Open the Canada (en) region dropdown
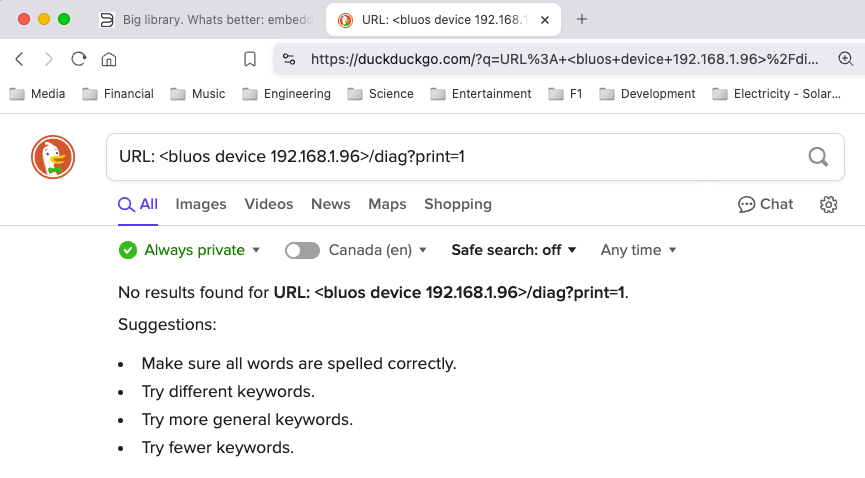The height and width of the screenshot is (478, 865). tap(377, 250)
